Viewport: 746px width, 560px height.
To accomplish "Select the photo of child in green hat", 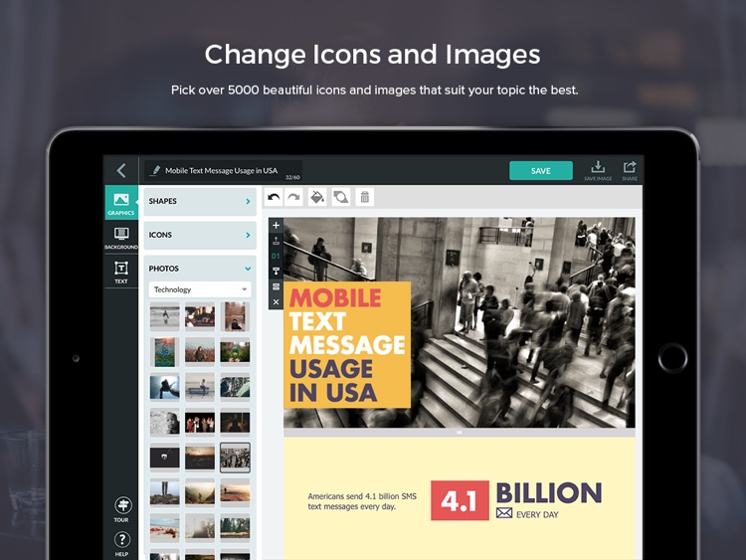I will point(235,351).
